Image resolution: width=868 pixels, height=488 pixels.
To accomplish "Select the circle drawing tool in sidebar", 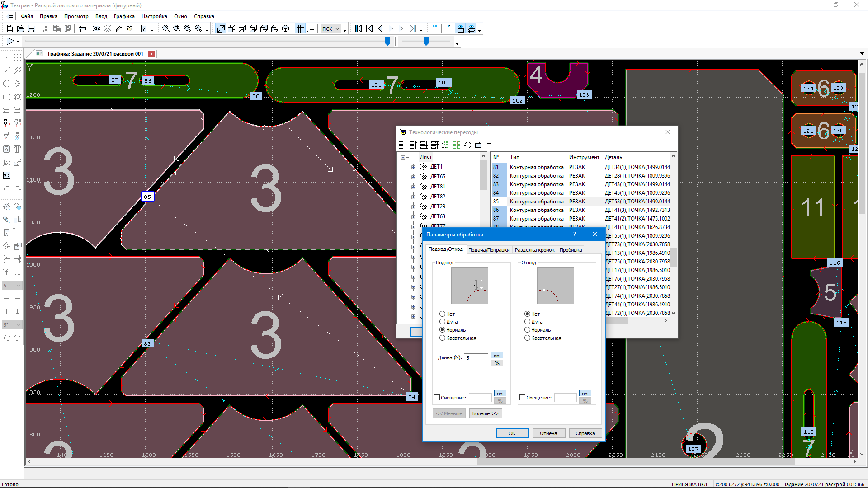I will 7,84.
